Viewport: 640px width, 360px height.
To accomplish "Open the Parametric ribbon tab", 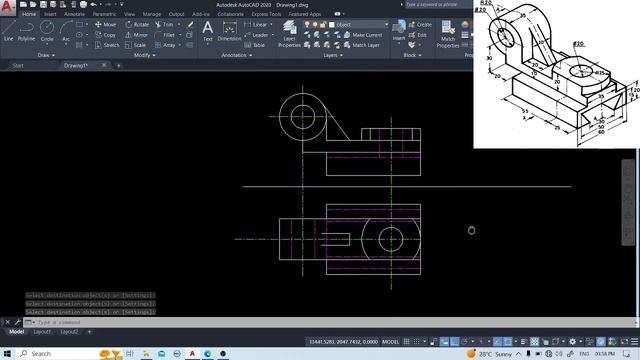I will (x=104, y=14).
